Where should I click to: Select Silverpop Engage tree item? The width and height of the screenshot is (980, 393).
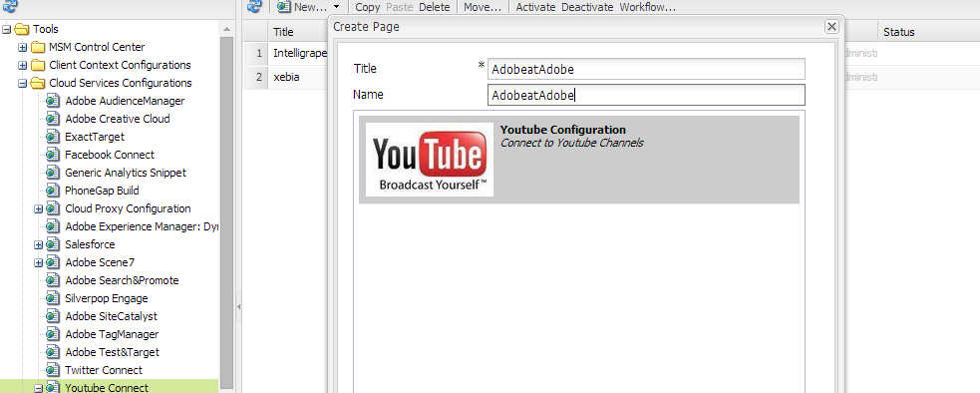pyautogui.click(x=107, y=298)
